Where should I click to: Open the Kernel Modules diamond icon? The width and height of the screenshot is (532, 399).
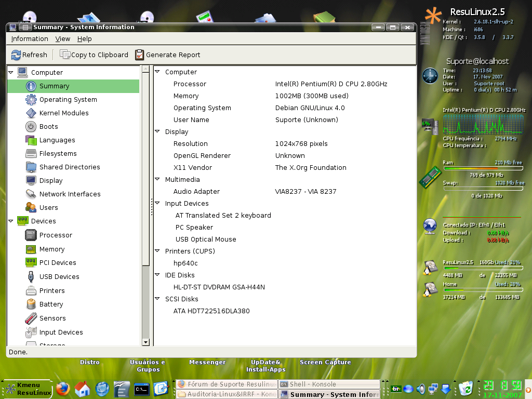pos(31,113)
